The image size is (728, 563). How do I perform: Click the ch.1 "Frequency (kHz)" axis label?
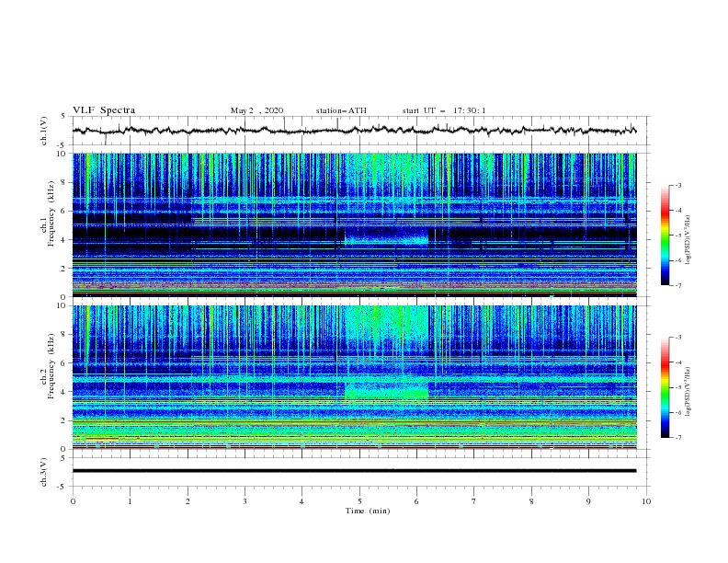point(51,215)
